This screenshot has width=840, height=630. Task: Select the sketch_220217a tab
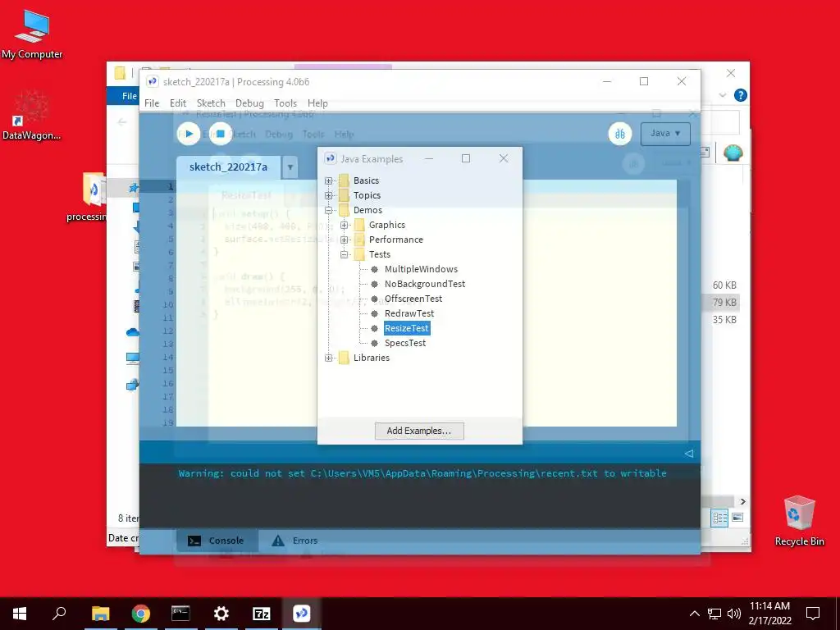pos(228,167)
